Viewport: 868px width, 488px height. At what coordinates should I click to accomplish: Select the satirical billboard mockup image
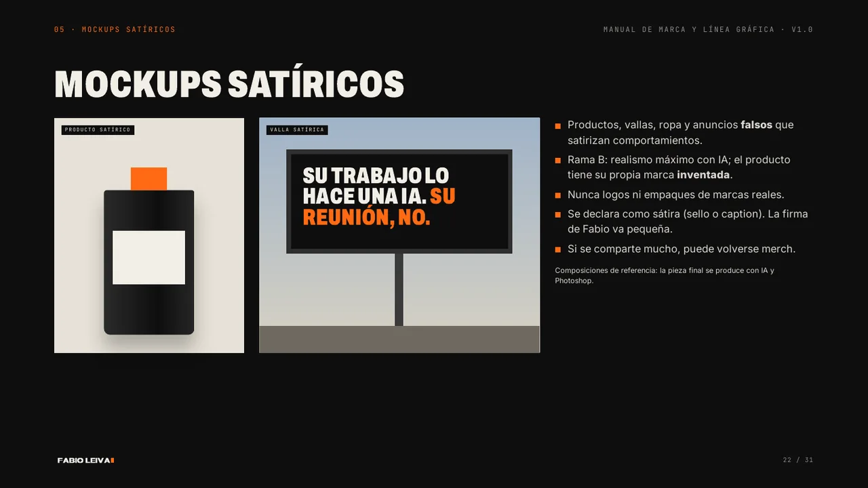point(399,235)
